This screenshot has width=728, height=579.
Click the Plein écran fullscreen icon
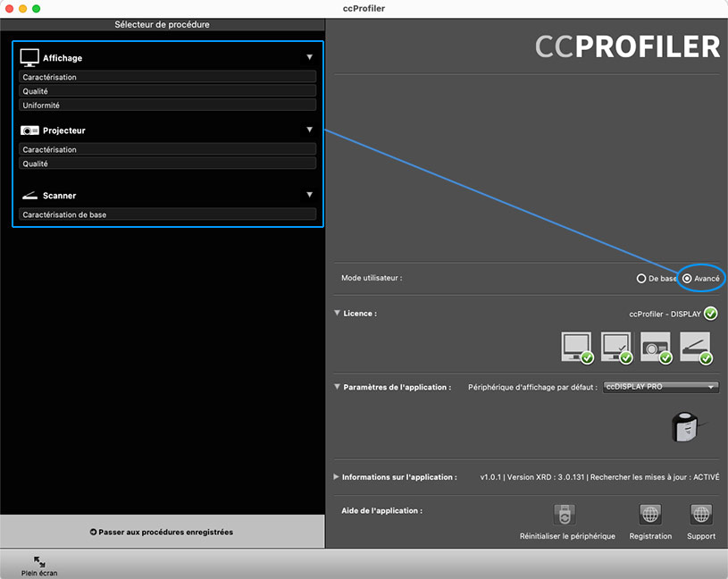click(39, 562)
